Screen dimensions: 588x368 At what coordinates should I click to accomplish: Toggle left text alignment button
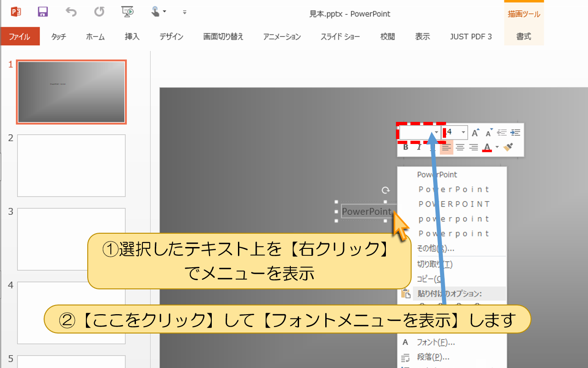447,147
